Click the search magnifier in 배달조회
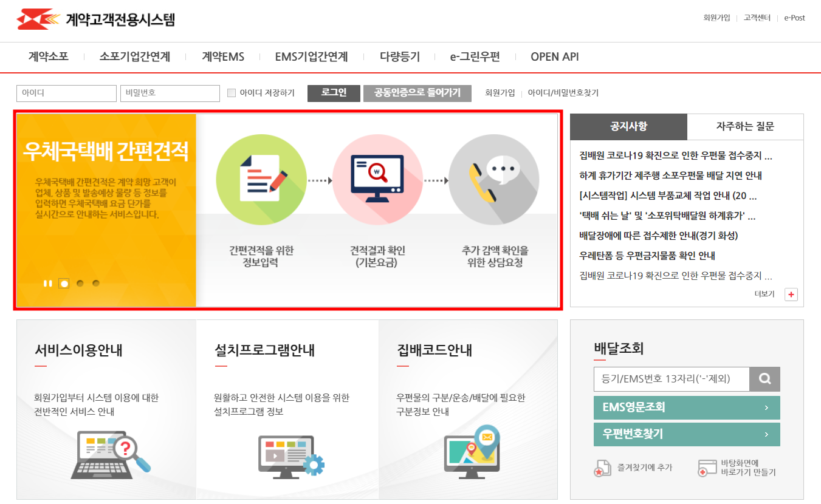The height and width of the screenshot is (504, 821). [764, 379]
